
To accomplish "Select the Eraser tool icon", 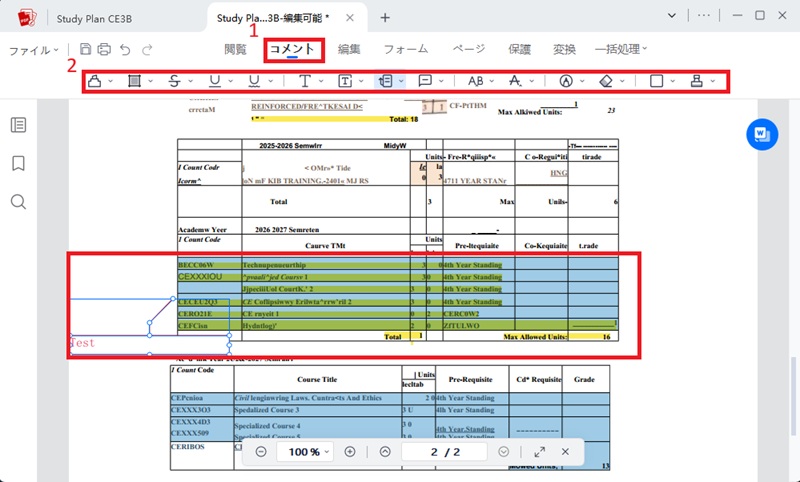I will point(606,81).
